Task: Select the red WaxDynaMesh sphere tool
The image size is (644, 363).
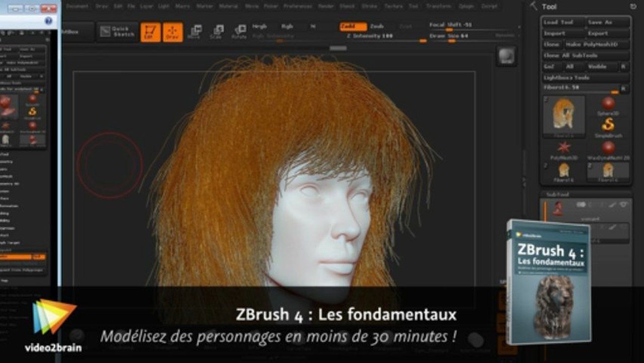Action: [x=608, y=150]
